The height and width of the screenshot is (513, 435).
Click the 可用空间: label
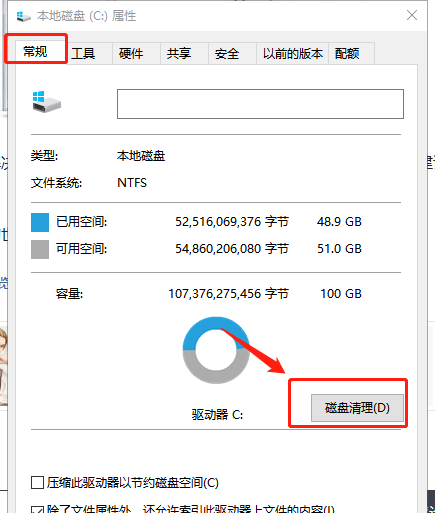coord(82,249)
